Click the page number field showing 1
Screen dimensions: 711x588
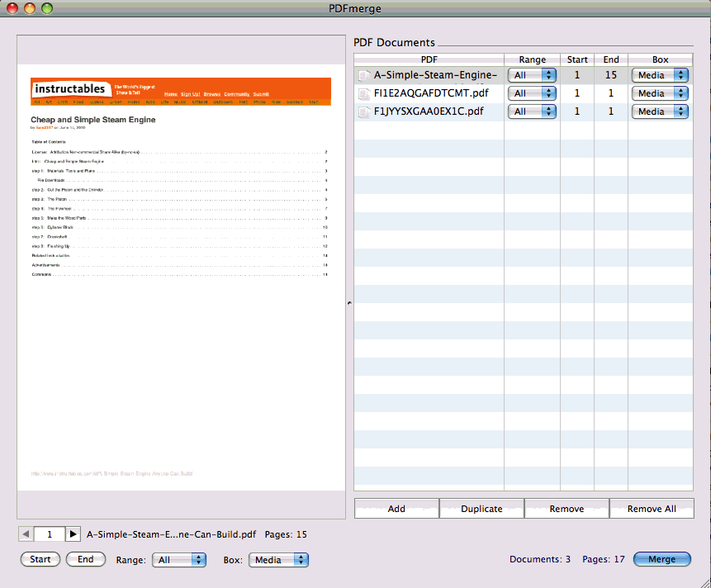point(50,534)
